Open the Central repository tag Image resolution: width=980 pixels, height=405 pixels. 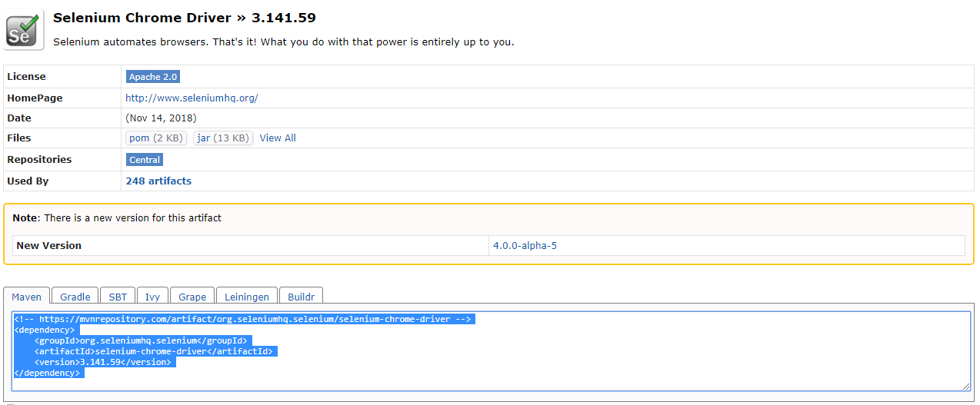pos(145,160)
